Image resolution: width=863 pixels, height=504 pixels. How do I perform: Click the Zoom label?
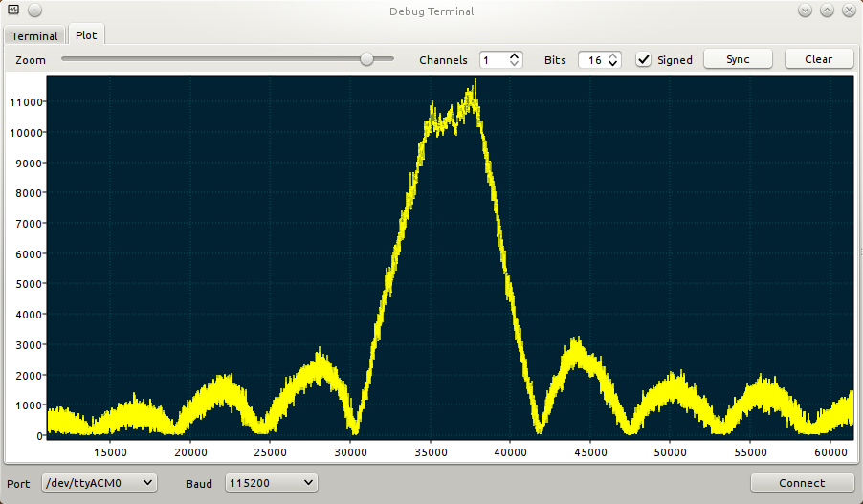tap(31, 60)
